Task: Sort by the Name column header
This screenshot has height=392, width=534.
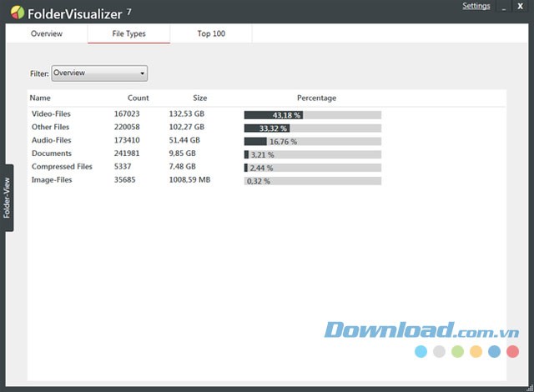Action: 40,98
